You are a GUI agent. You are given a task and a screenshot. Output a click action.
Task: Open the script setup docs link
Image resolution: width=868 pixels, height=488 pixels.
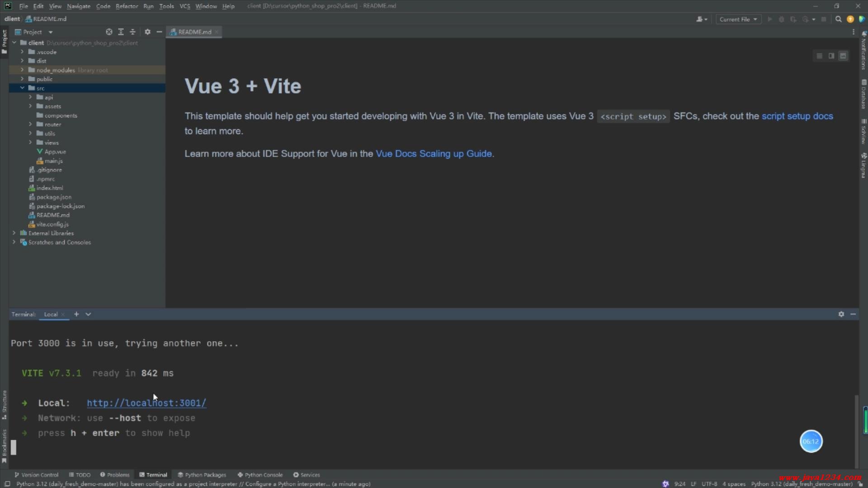coord(797,116)
